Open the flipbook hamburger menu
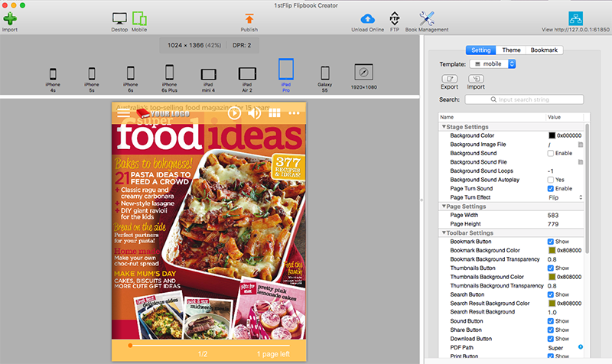The height and width of the screenshot is (364, 612). pyautogui.click(x=123, y=113)
